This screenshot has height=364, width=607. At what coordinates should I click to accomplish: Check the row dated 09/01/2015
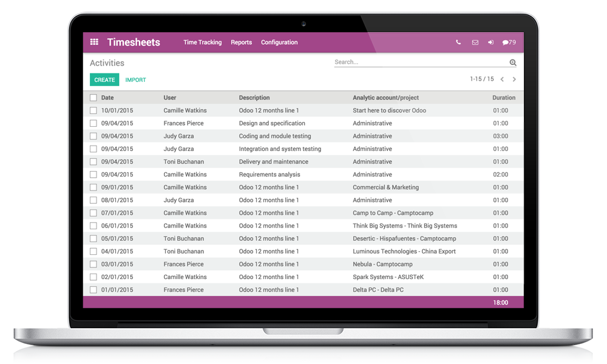tap(93, 187)
